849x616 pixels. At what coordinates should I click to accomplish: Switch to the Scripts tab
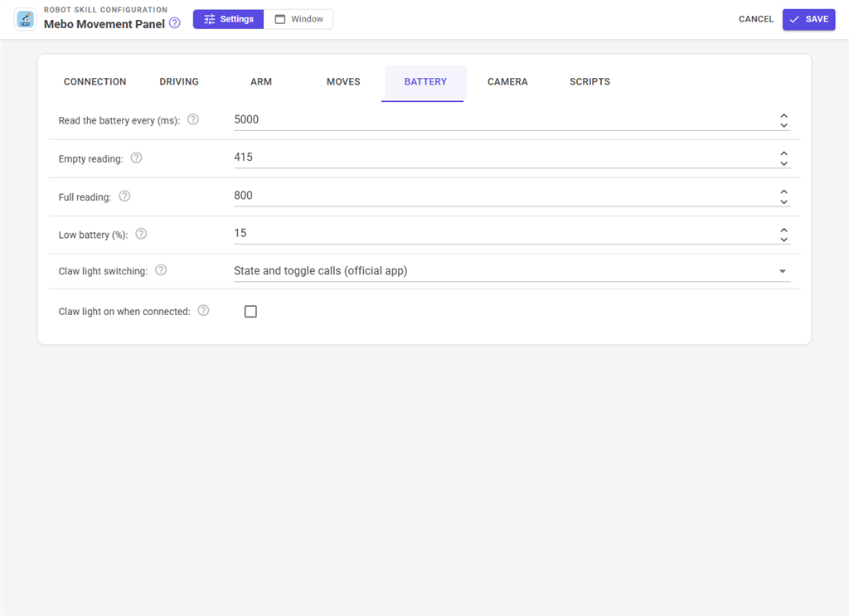pyautogui.click(x=589, y=82)
